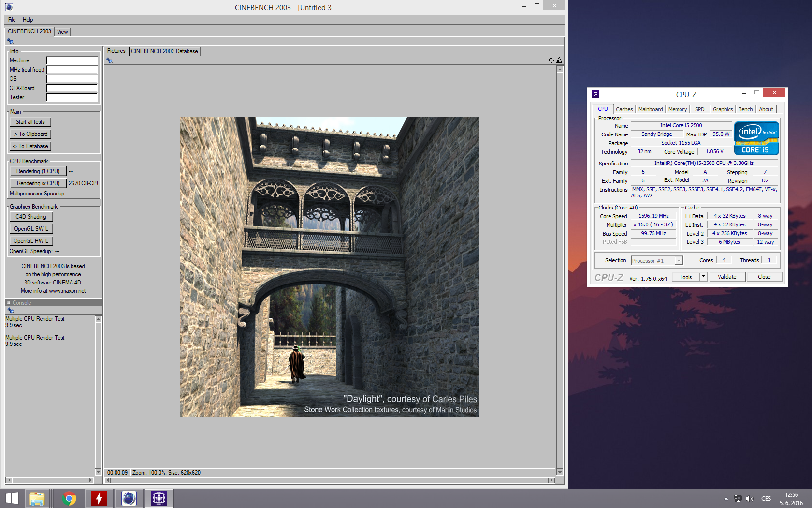Click the Core Speed 1596.19 MHz value
This screenshot has height=508, width=812.
[x=653, y=216]
